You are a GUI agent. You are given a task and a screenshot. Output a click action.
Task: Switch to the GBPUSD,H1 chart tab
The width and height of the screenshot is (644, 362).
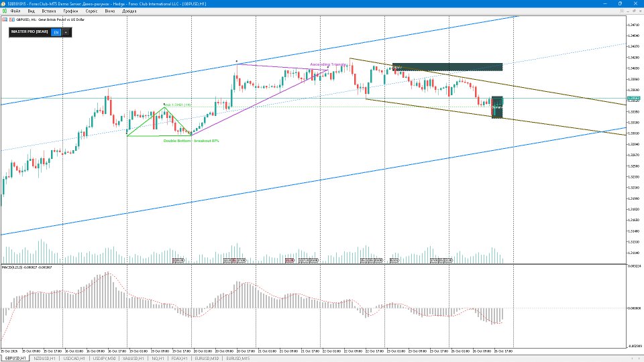point(15,358)
